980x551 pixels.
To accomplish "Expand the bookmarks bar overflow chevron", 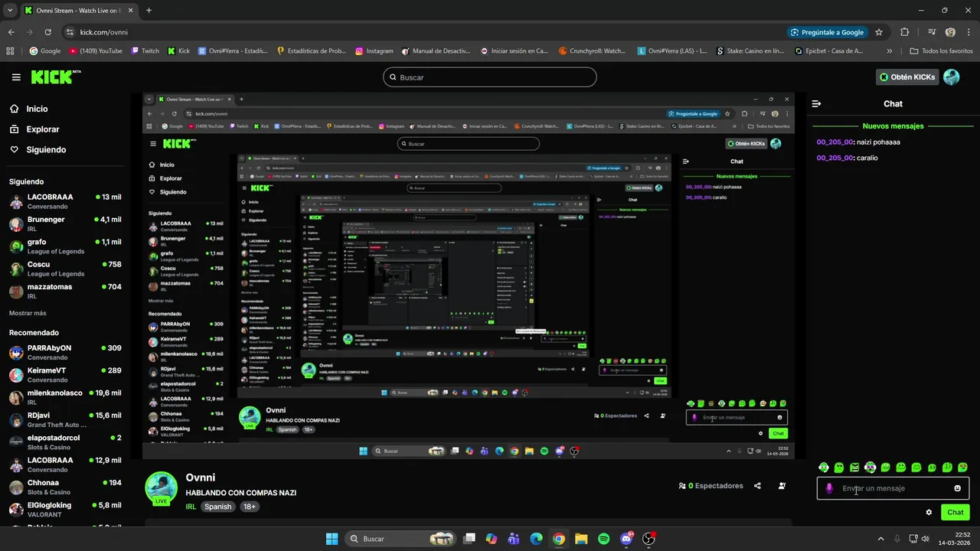I will (x=889, y=51).
